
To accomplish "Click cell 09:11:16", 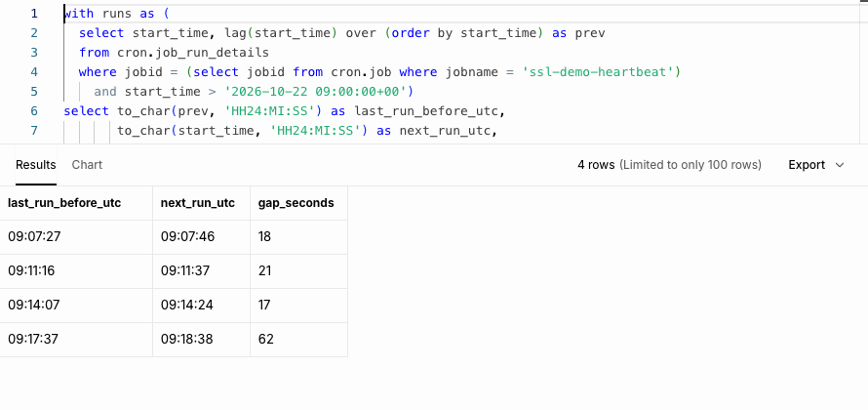I will click(76, 271).
